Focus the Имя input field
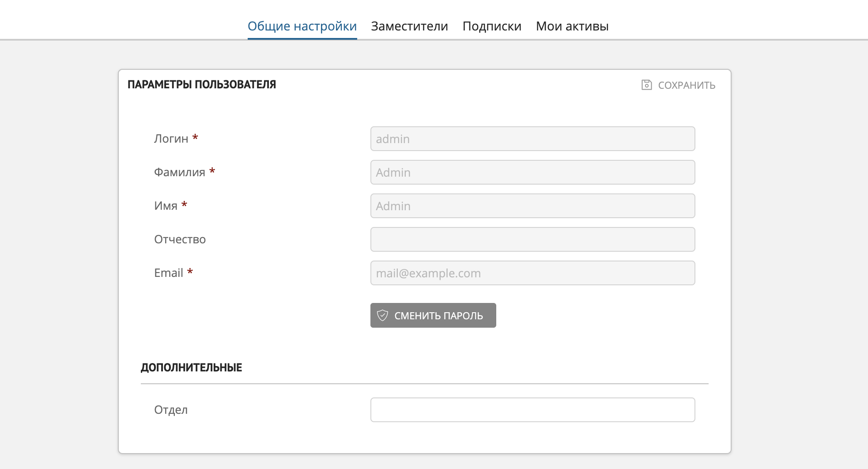 [532, 206]
